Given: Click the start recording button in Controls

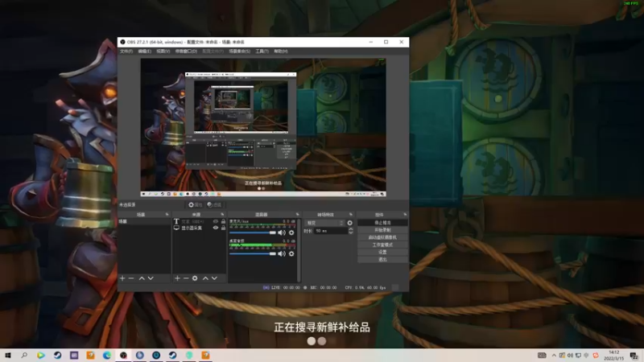Looking at the screenshot, I should 382,230.
